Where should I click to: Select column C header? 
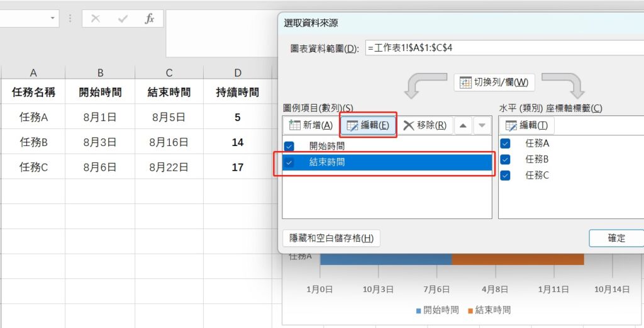pyautogui.click(x=169, y=73)
